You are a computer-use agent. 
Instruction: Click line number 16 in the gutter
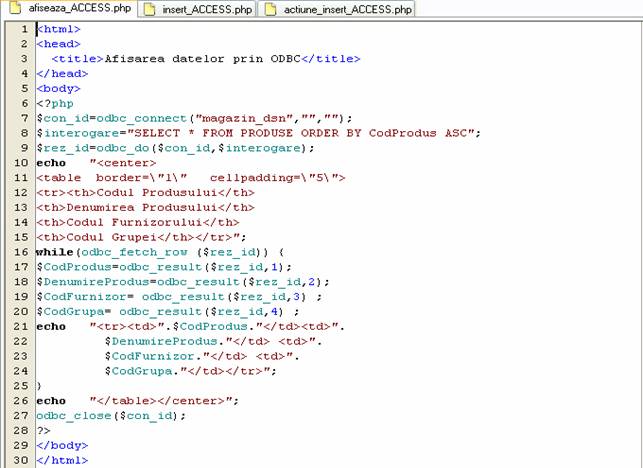[x=22, y=251]
